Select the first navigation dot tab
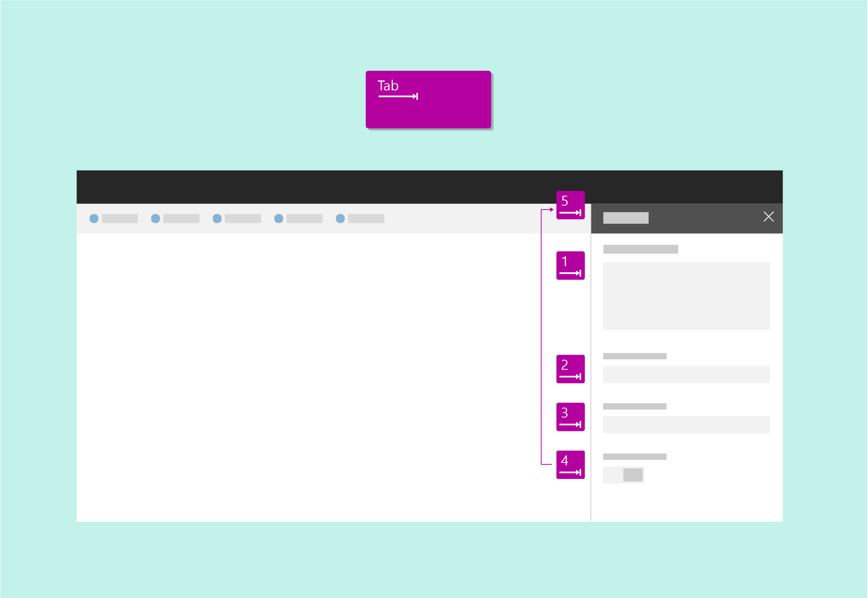 [x=102, y=218]
